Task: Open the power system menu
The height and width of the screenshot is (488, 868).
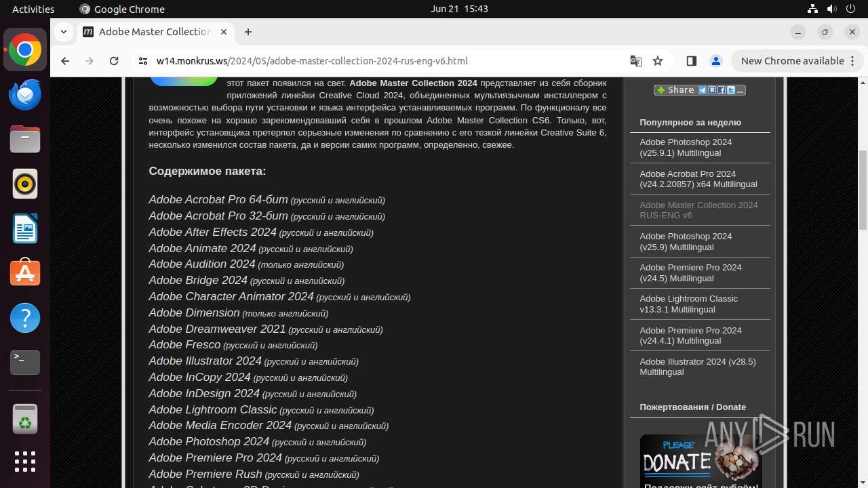Action: (850, 9)
